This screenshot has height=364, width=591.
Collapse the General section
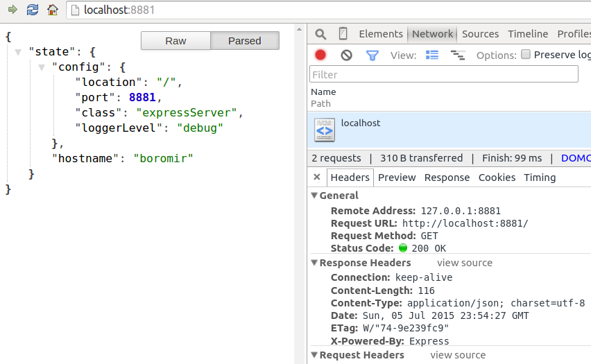click(314, 196)
